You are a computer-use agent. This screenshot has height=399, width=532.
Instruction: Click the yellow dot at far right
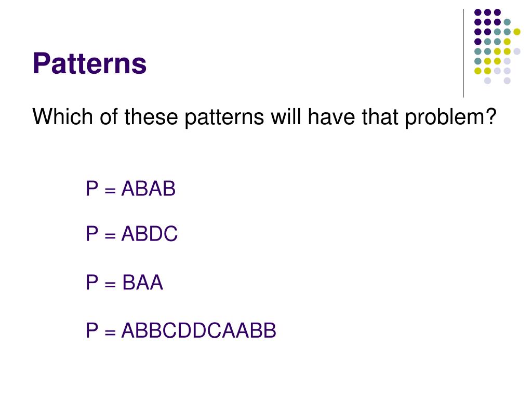(517, 32)
